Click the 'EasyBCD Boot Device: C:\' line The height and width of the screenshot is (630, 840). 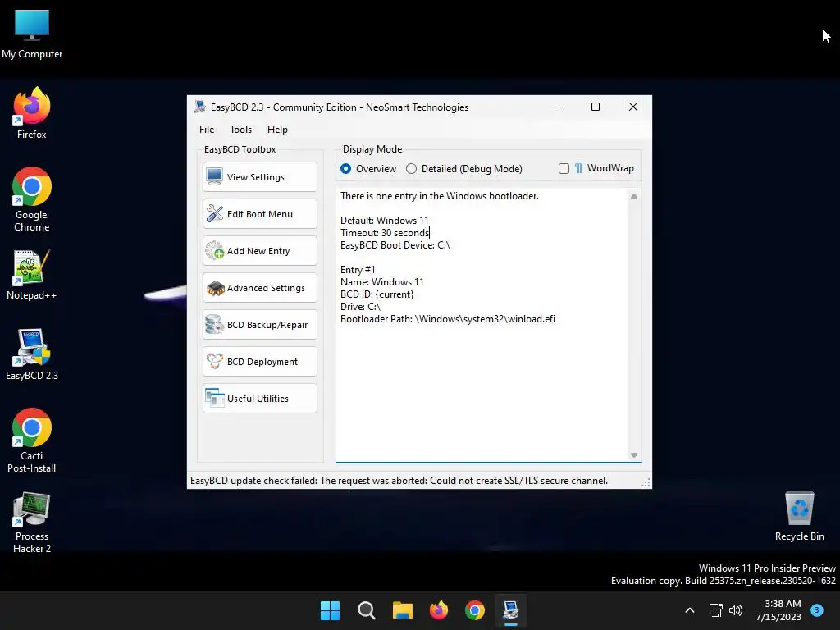(395, 245)
